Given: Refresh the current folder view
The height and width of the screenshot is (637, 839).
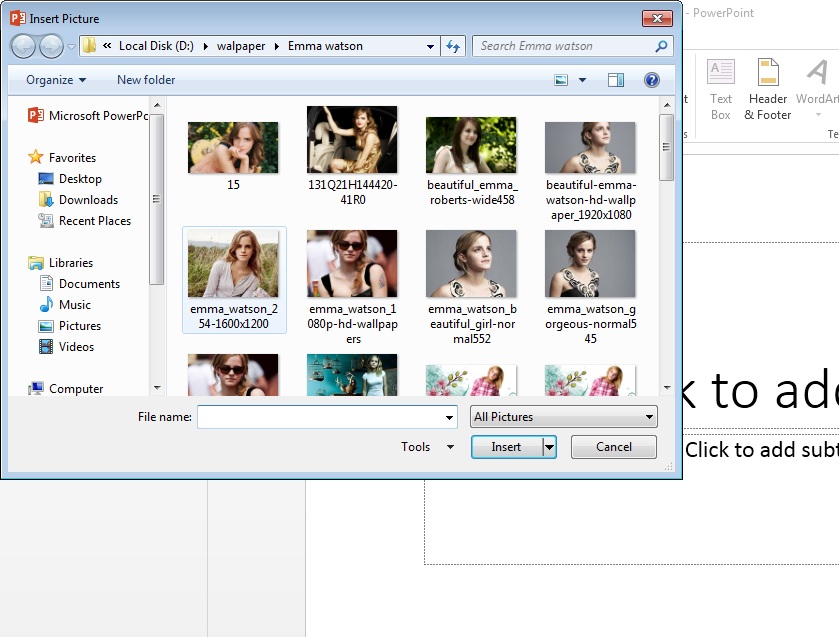Looking at the screenshot, I should point(454,45).
